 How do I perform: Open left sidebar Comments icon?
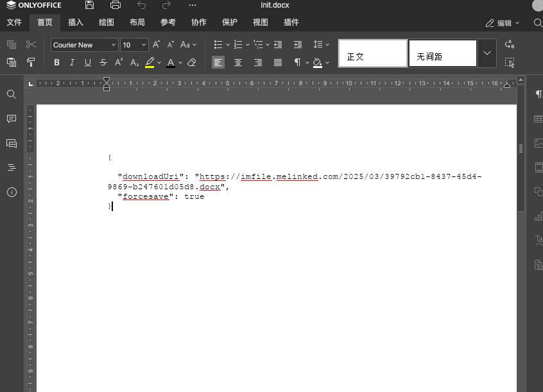click(12, 119)
